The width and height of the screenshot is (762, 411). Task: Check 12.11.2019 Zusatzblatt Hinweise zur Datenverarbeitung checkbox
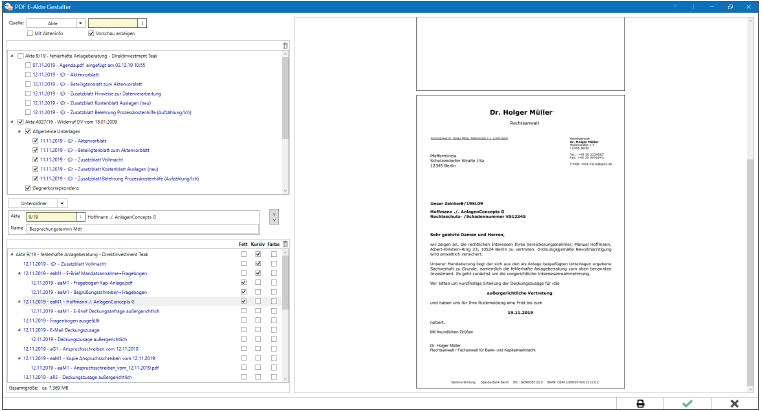tap(28, 94)
